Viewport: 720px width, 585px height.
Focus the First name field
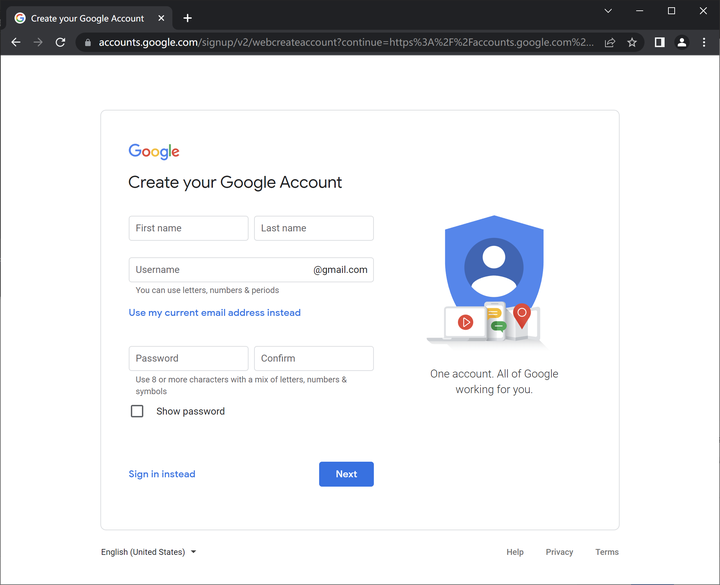[x=188, y=228]
